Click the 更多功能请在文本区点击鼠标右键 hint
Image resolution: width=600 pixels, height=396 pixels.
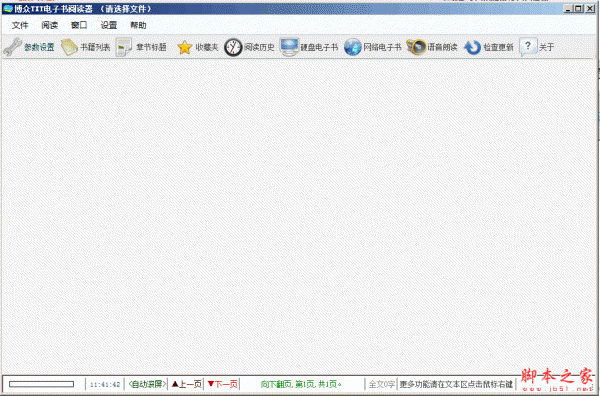(x=456, y=384)
